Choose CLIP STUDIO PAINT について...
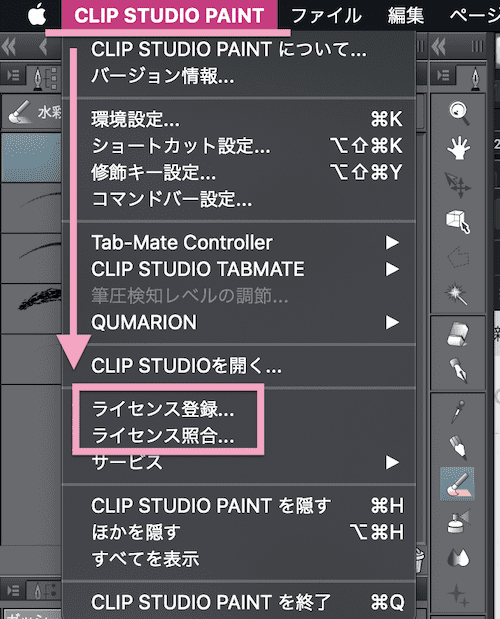Viewport: 500px width, 619px height. [238, 50]
